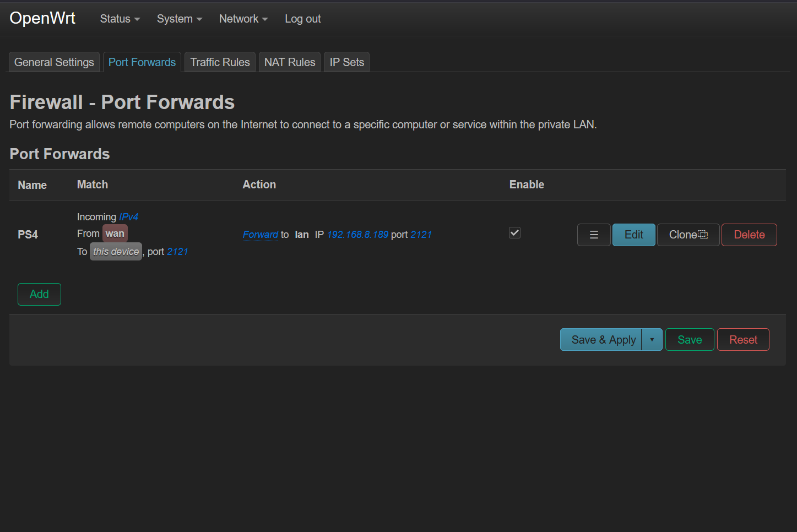Click the Name column header
The height and width of the screenshot is (532, 797).
click(x=32, y=185)
